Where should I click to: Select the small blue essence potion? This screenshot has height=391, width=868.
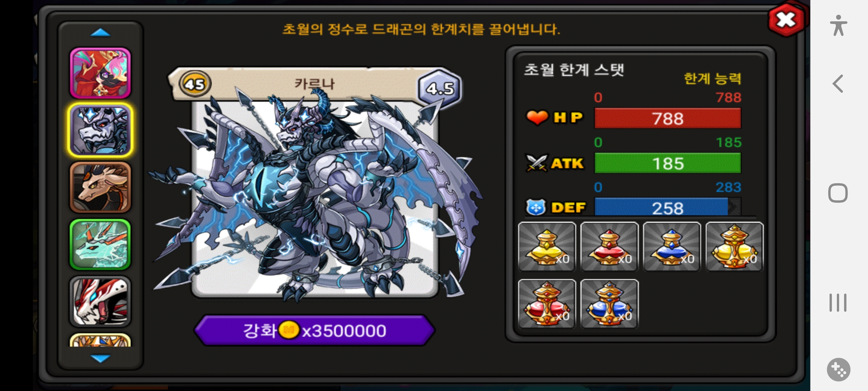pos(672,247)
